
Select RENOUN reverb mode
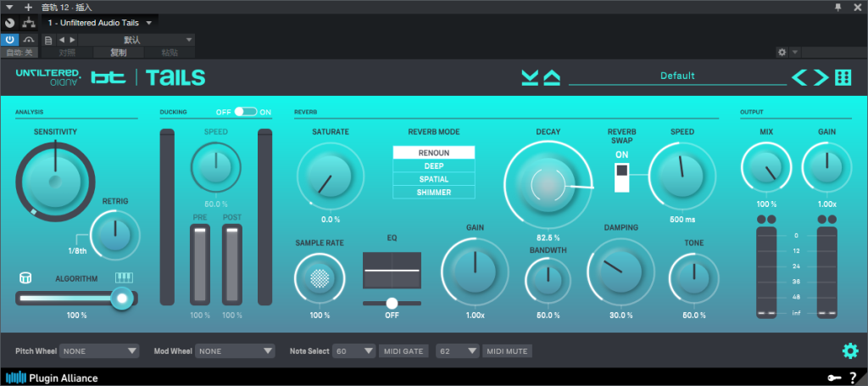click(x=434, y=153)
